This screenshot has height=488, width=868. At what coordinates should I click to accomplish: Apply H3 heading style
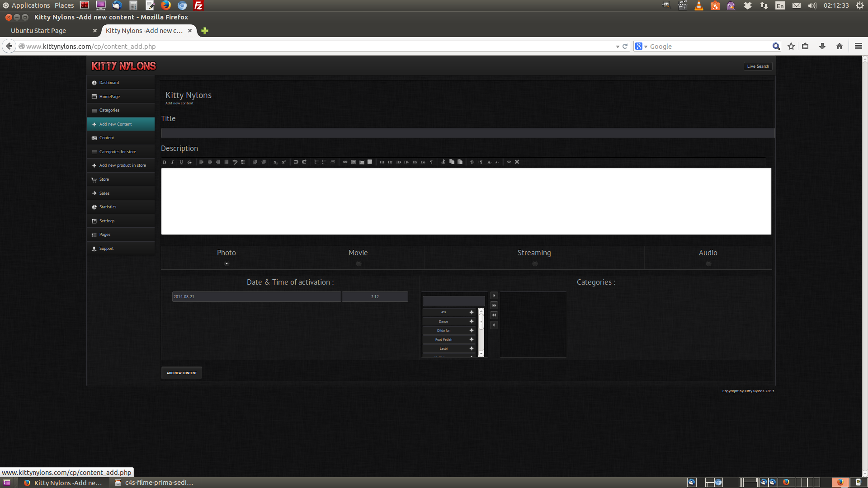coord(398,162)
